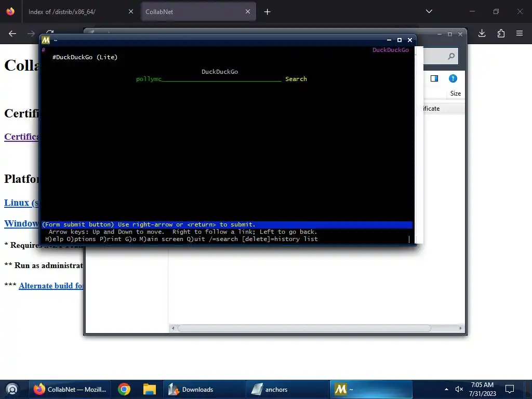
Task: Open Firefox downloads panel
Action: point(482,33)
